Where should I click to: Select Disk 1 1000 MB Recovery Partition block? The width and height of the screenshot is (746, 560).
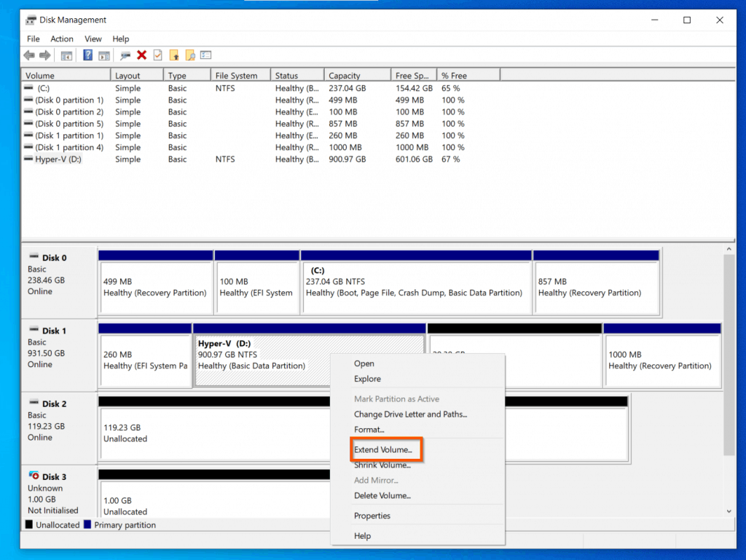pyautogui.click(x=662, y=355)
